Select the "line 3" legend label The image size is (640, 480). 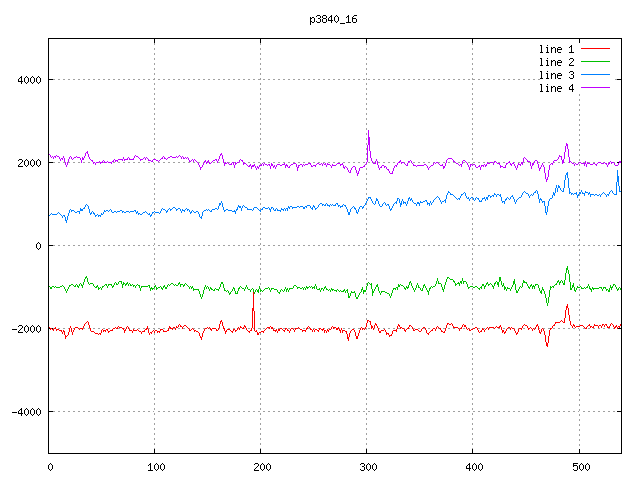556,75
